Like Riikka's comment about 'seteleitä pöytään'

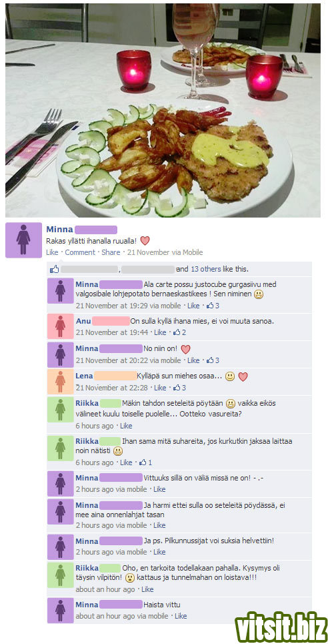tap(126, 426)
